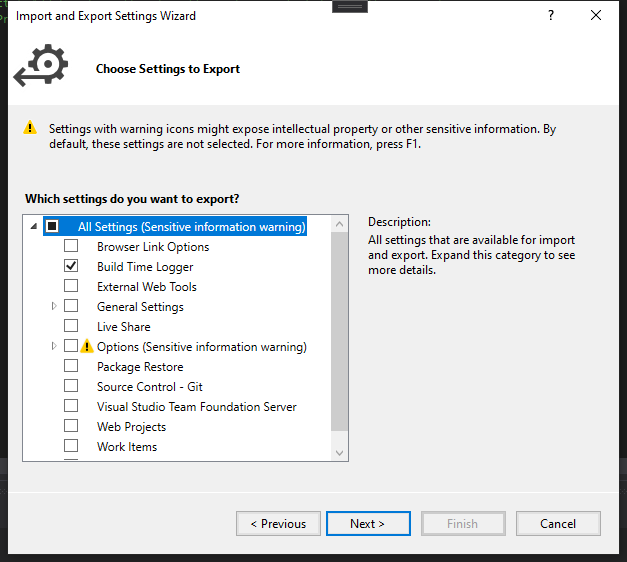The height and width of the screenshot is (562, 627).
Task: Tick the Visual Studio Team Foundation Server checkbox
Action: [71, 406]
